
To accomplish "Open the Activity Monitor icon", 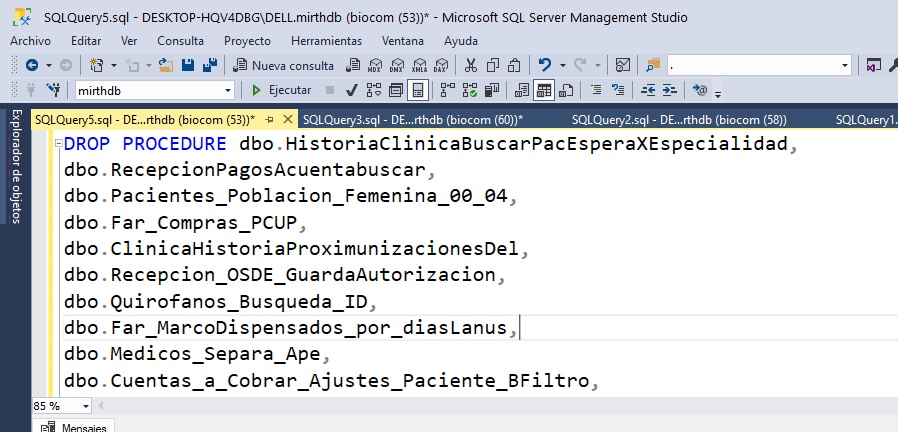I will (623, 65).
